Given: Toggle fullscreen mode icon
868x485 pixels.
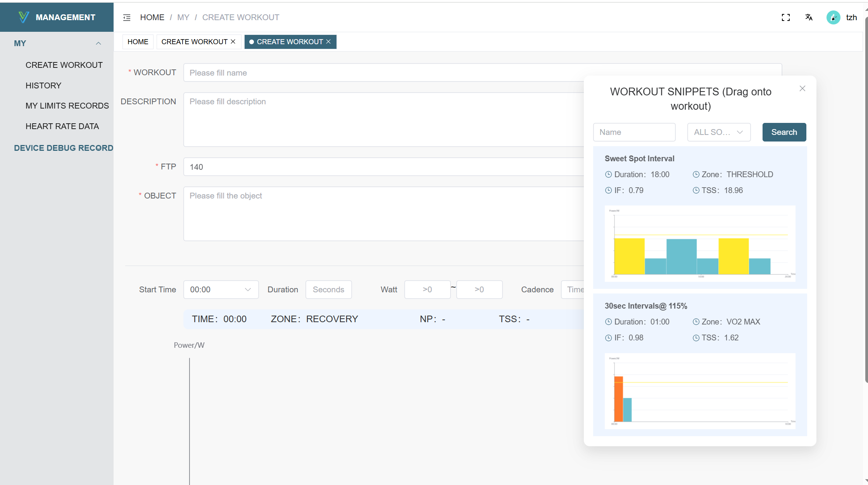Looking at the screenshot, I should pos(786,17).
